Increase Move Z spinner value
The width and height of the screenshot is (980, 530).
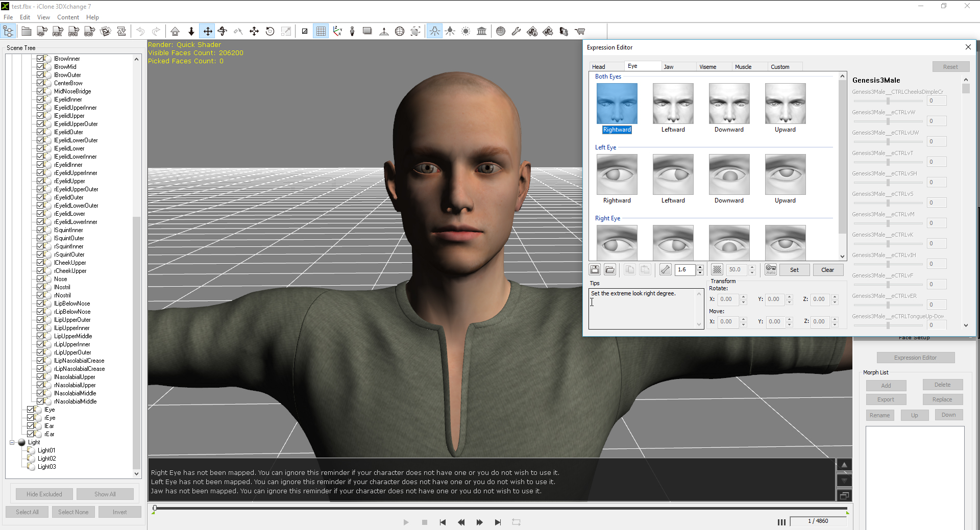[x=835, y=319]
